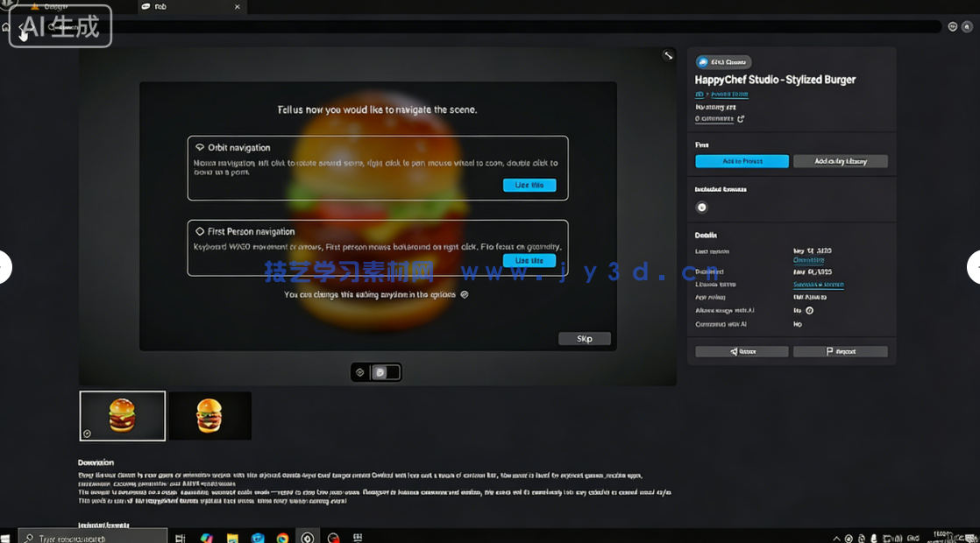Image resolution: width=980 pixels, height=543 pixels.
Task: Toggle the viewer mode switch below the preview
Action: click(386, 372)
